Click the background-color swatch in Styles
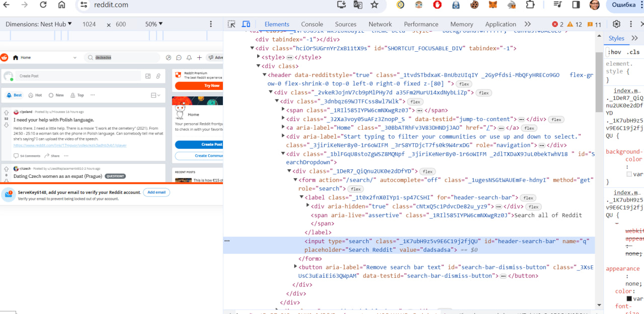Screen dimensions: 644x314 (629, 174)
